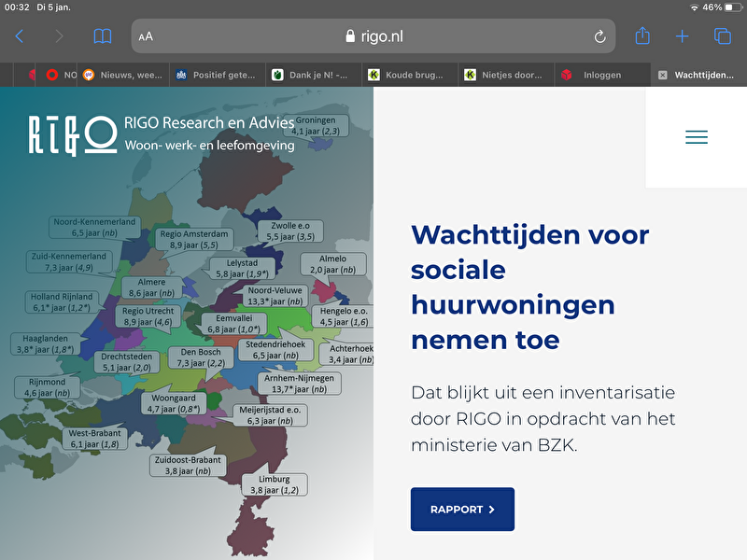Screen dimensions: 747x560
Task: Tap the forward navigation arrow
Action: pos(59,36)
